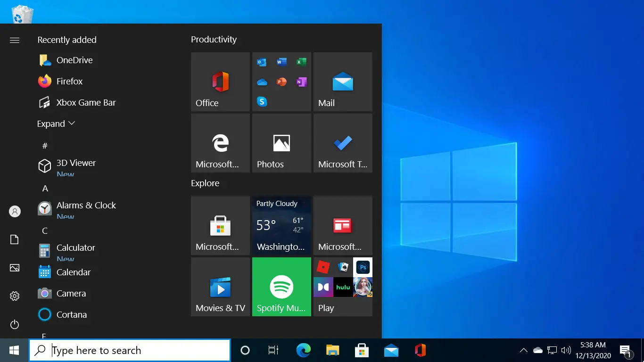The width and height of the screenshot is (644, 362).
Task: Click the OneDrive cloud tray icon
Action: 538,350
